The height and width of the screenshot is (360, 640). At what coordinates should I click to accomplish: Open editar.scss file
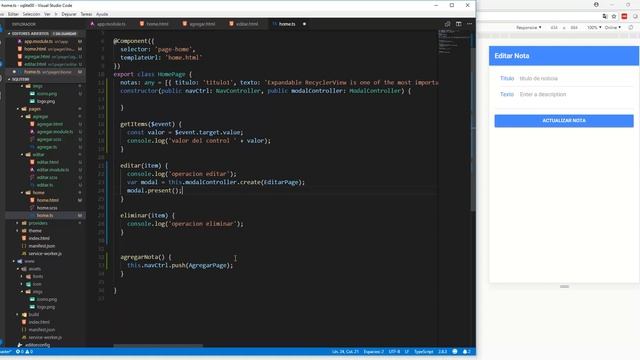click(47, 178)
